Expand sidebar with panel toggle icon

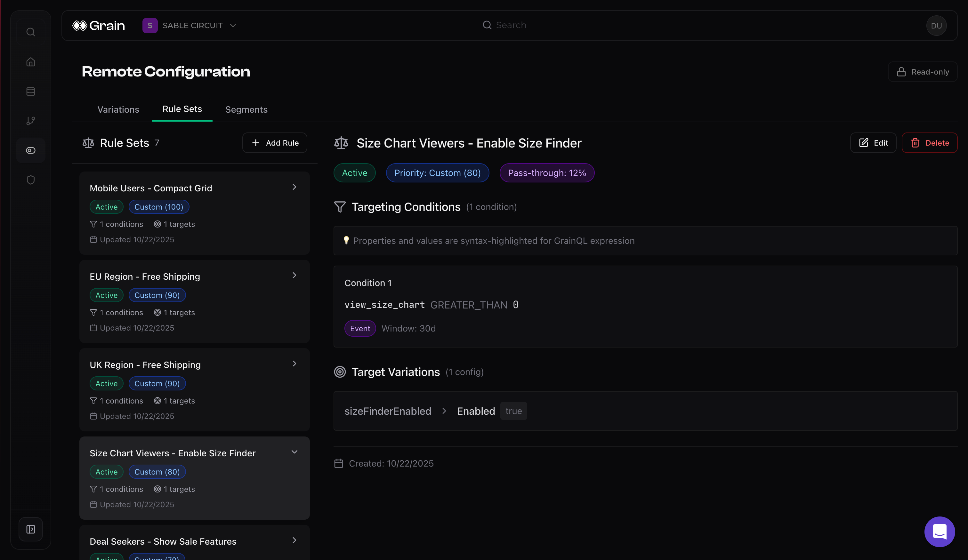tap(31, 529)
